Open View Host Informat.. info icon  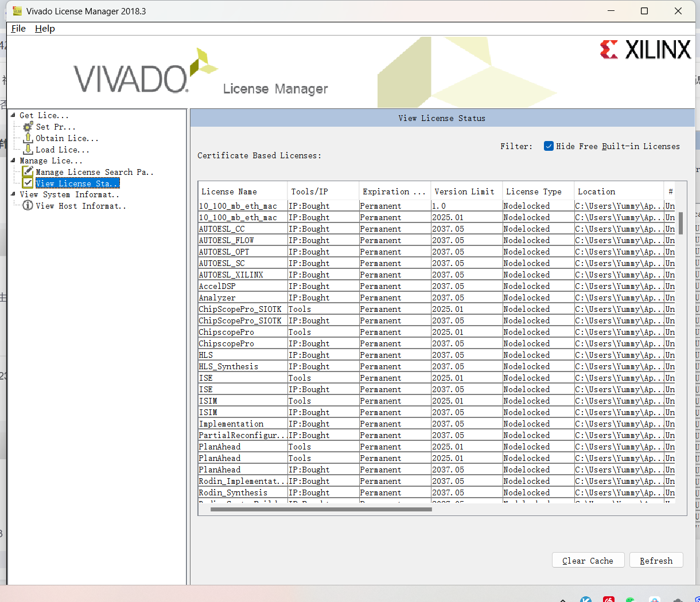[28, 205]
